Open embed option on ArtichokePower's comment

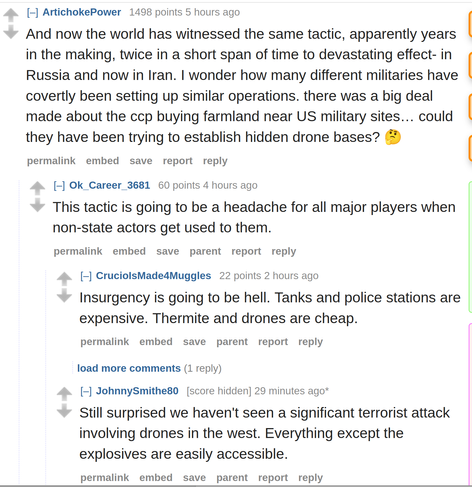pyautogui.click(x=102, y=161)
